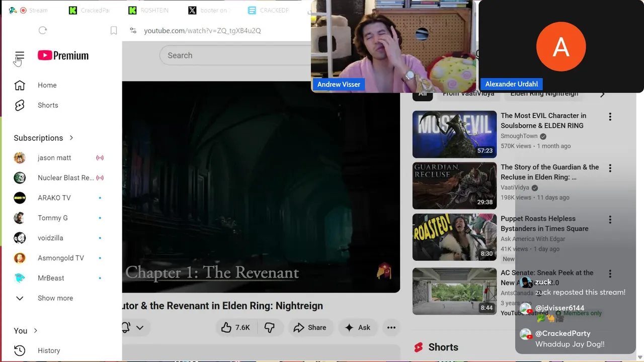Open site settings icon beside the URL
Screen dimensions: 644x362
pos(133,31)
